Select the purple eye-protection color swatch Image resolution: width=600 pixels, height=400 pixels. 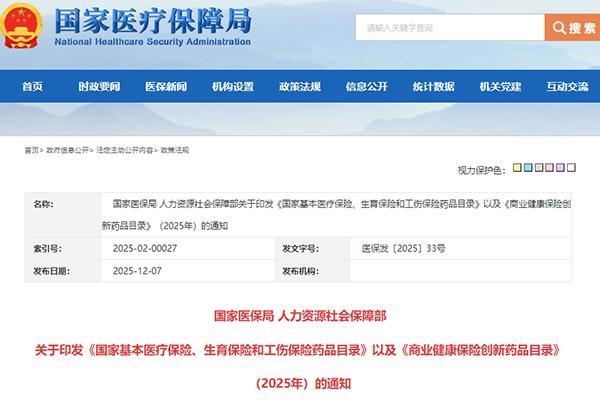tap(560, 167)
